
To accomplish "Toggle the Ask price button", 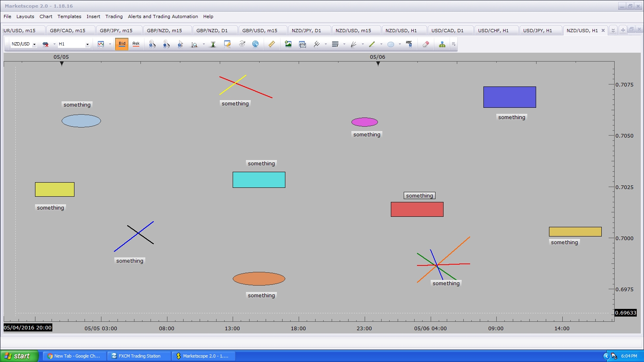I will [136, 44].
